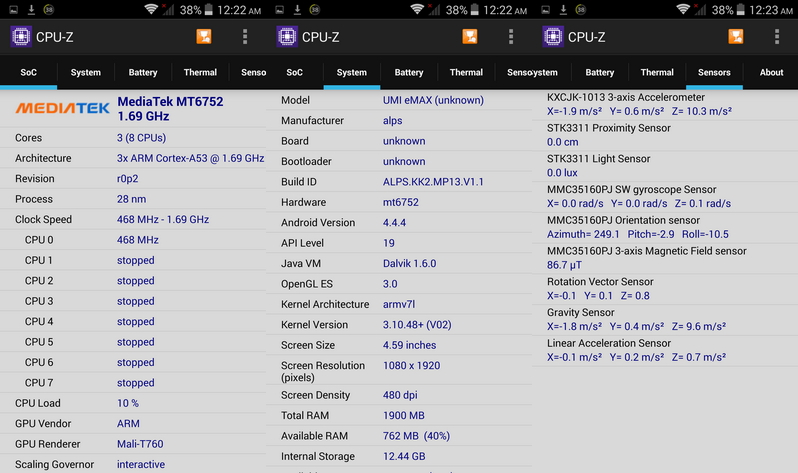Image resolution: width=798 pixels, height=473 pixels.
Task: Tap the Scaling Governor value interactive
Action: 141,464
